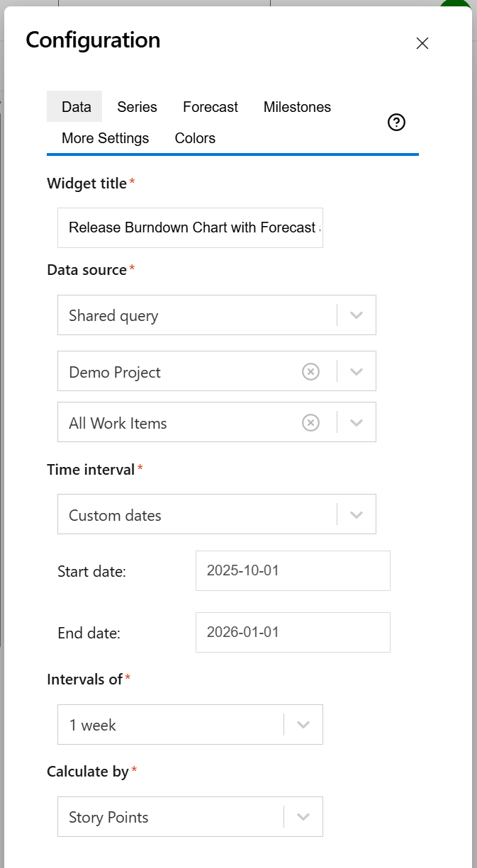This screenshot has width=477, height=868.
Task: Select the Data tab
Action: coord(74,106)
